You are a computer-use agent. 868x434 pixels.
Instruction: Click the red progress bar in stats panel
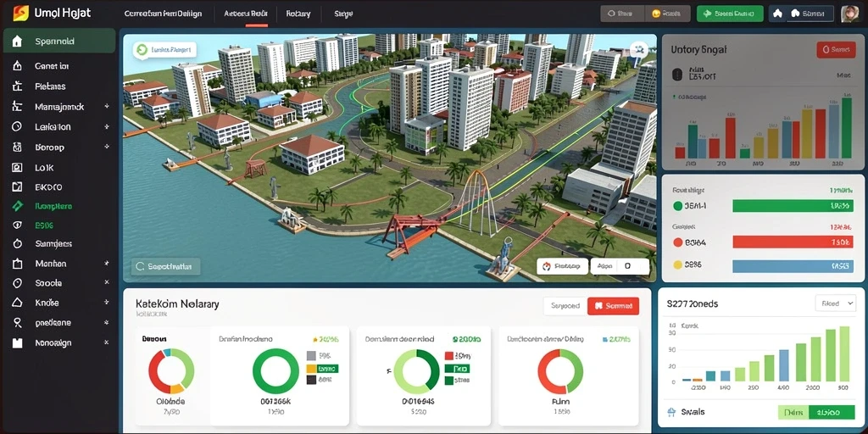[793, 242]
